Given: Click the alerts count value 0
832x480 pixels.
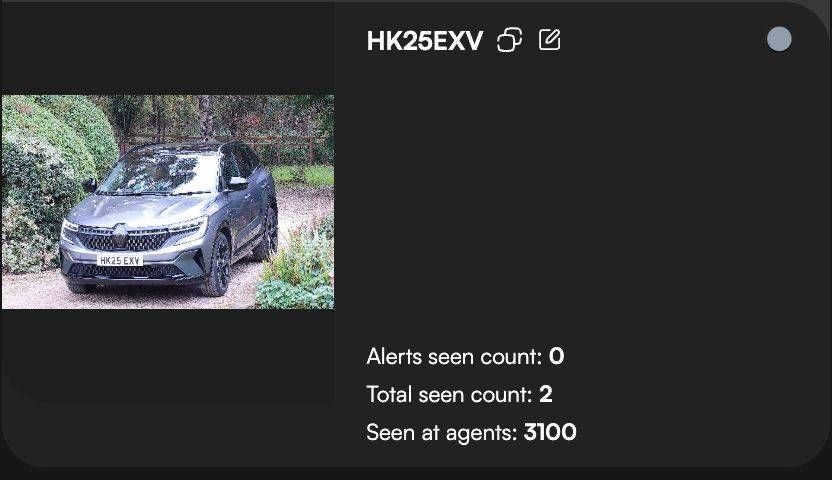Looking at the screenshot, I should click(557, 356).
